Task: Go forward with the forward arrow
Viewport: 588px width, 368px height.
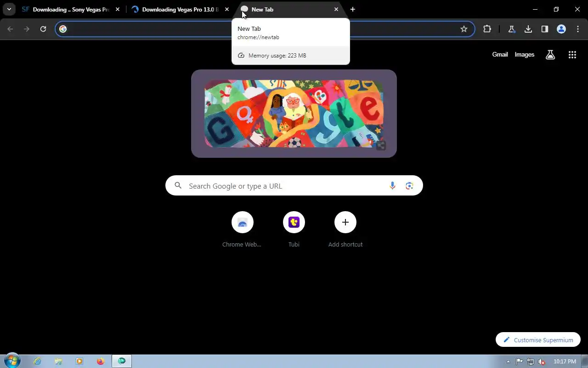Action: 27,29
